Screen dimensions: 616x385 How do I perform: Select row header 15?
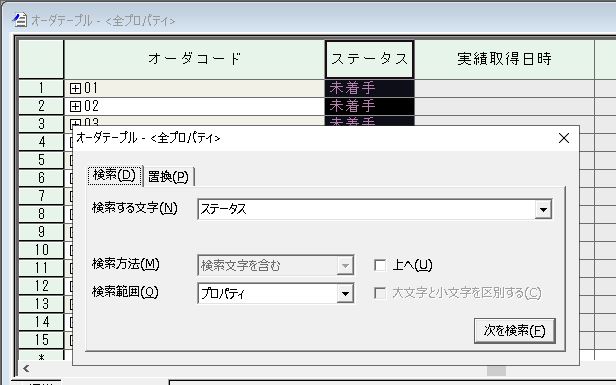pos(41,340)
